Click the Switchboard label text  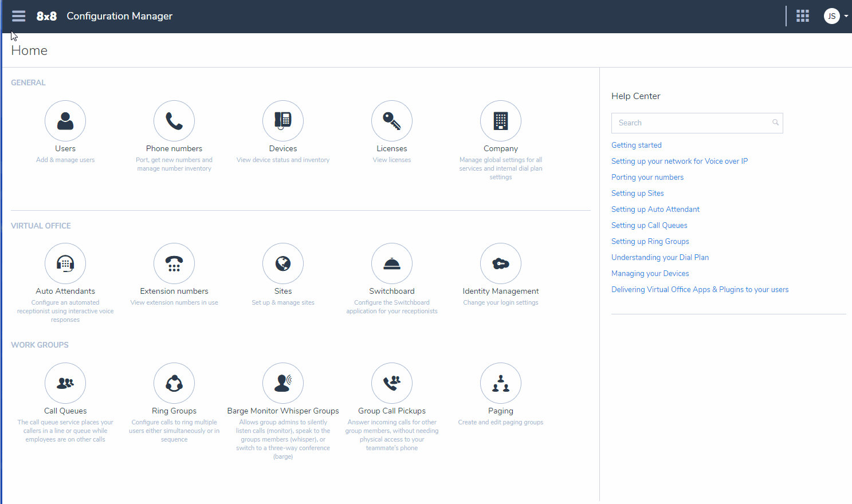(x=392, y=291)
